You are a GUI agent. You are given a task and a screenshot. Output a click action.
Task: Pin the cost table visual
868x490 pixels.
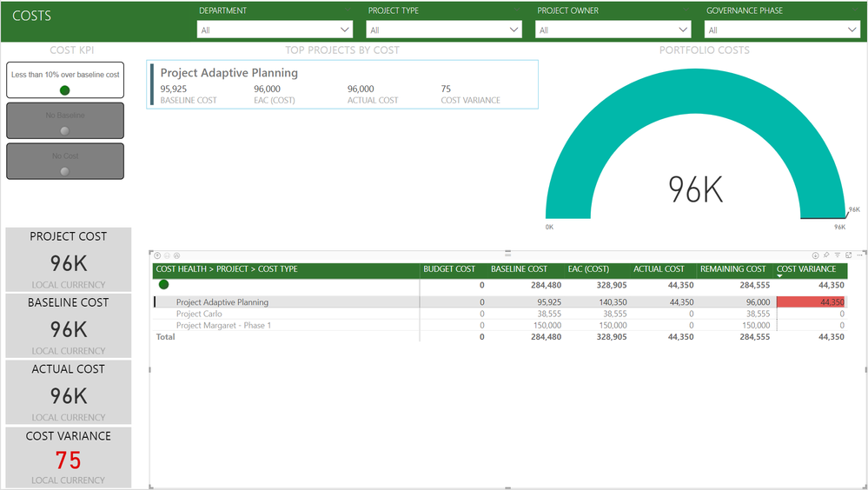click(x=826, y=255)
